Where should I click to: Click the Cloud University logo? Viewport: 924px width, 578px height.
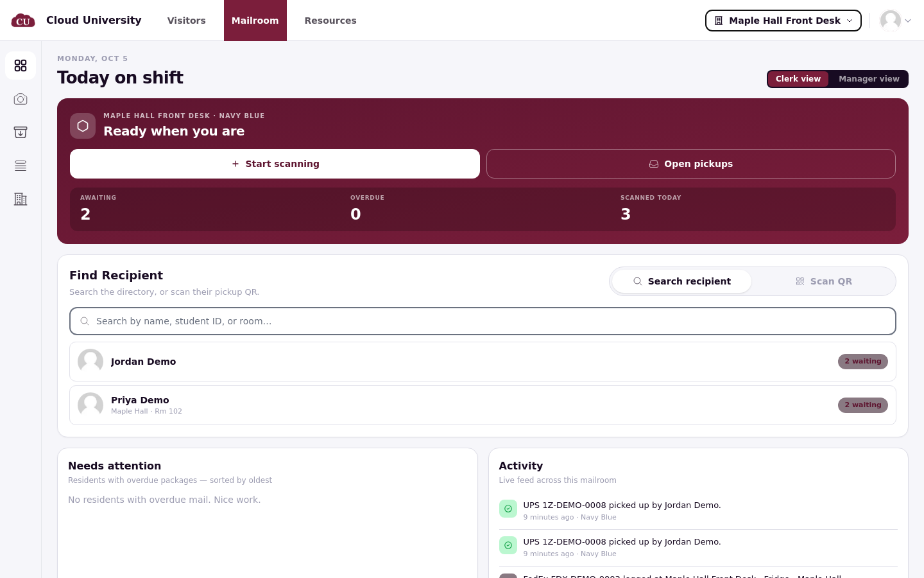[x=23, y=21]
